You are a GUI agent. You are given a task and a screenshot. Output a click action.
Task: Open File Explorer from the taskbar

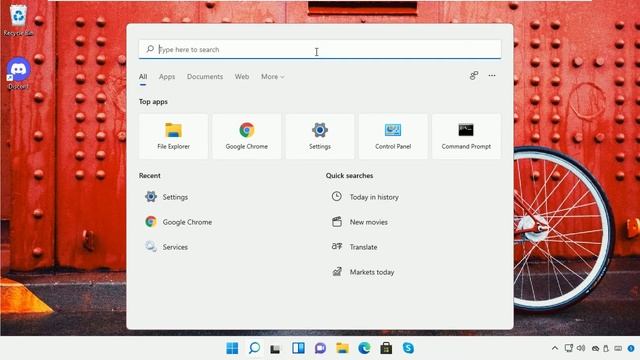[342, 348]
